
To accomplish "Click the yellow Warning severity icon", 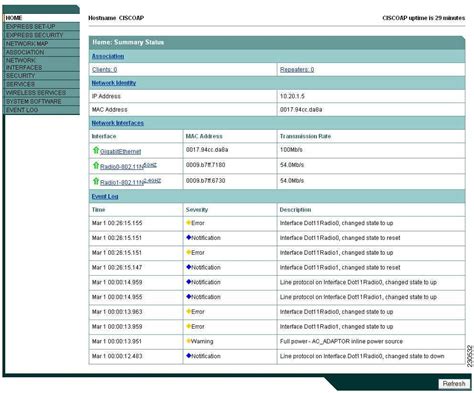I will [x=189, y=341].
